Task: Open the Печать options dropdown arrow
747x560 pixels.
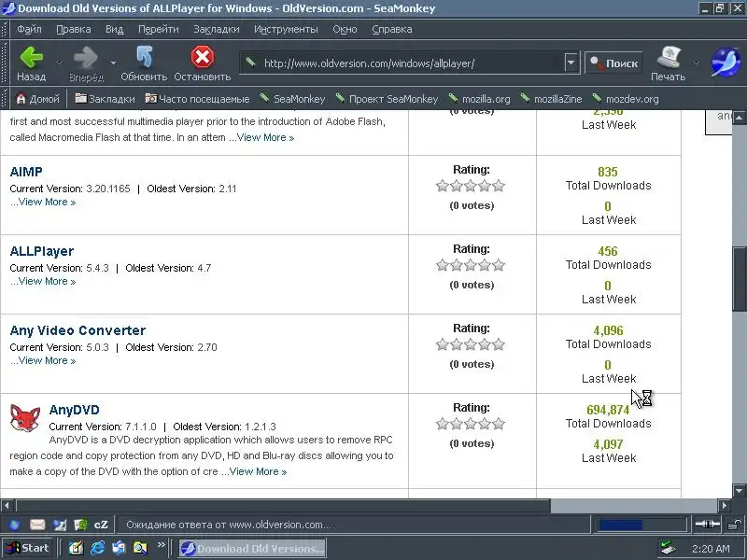Action: pyautogui.click(x=696, y=63)
